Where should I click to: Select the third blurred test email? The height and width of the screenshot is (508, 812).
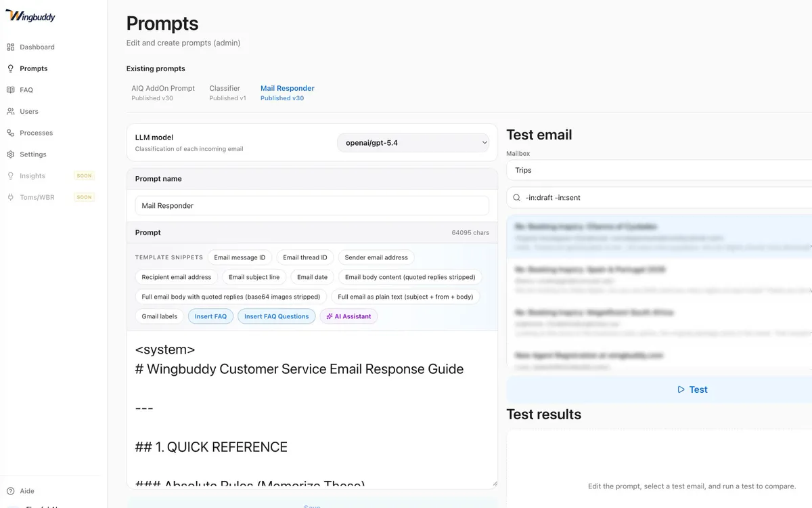coord(659,324)
